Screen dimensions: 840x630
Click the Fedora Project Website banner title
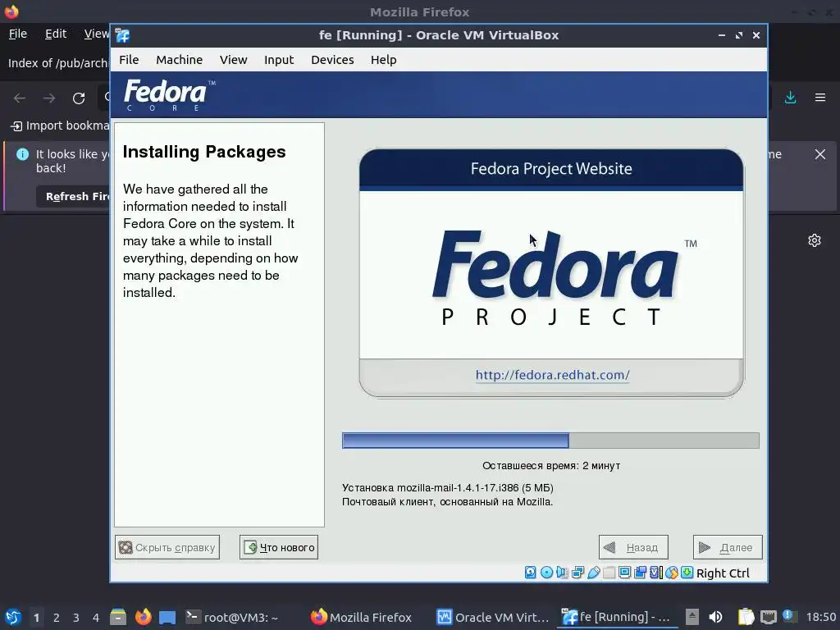coord(551,169)
